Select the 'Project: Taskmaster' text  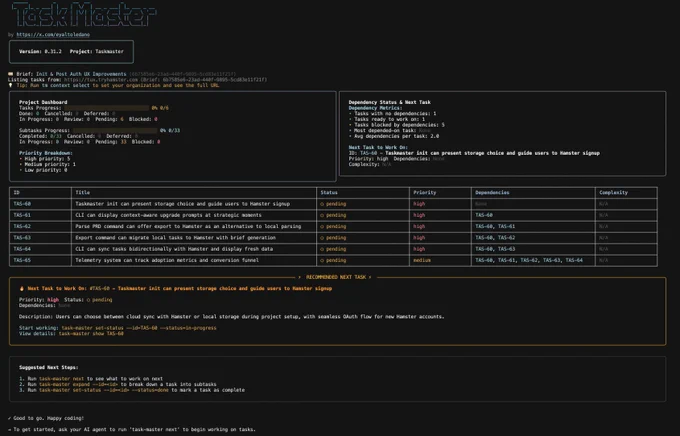pyautogui.click(x=97, y=51)
